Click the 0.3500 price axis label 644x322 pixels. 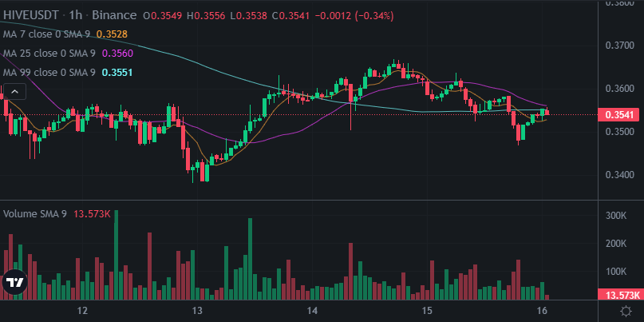click(x=619, y=132)
